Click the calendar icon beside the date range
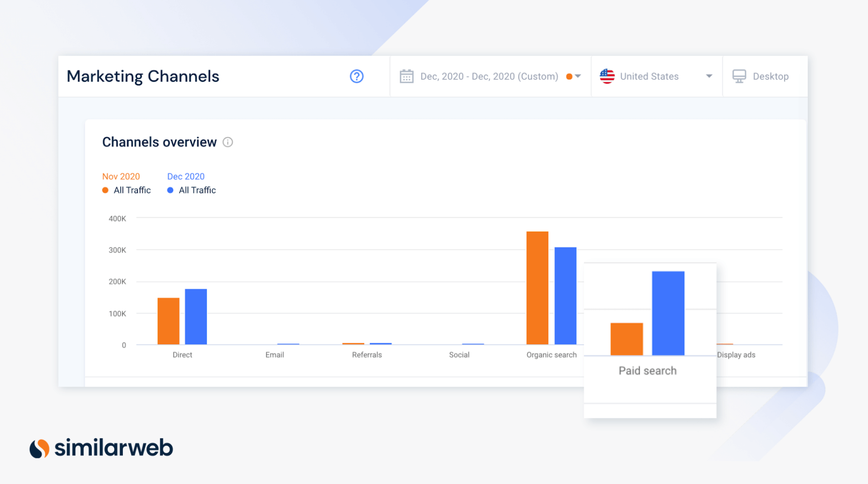This screenshot has height=484, width=868. pyautogui.click(x=406, y=76)
